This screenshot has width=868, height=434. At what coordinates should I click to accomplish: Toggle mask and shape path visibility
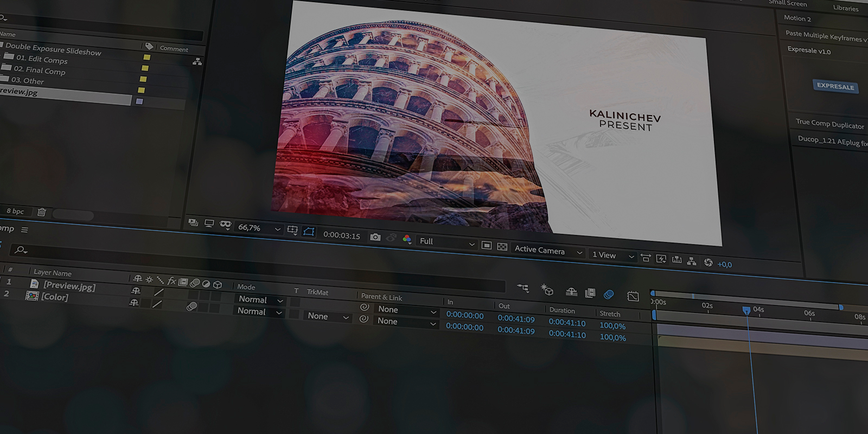click(x=309, y=232)
